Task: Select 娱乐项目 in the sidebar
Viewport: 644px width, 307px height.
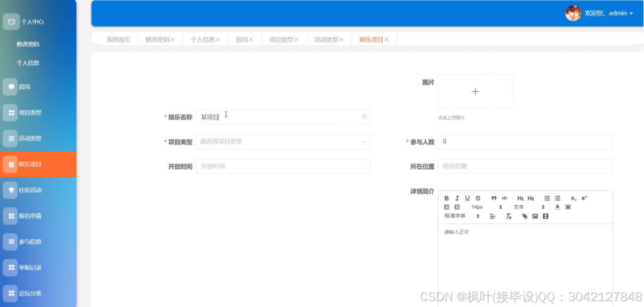Action: [x=38, y=164]
